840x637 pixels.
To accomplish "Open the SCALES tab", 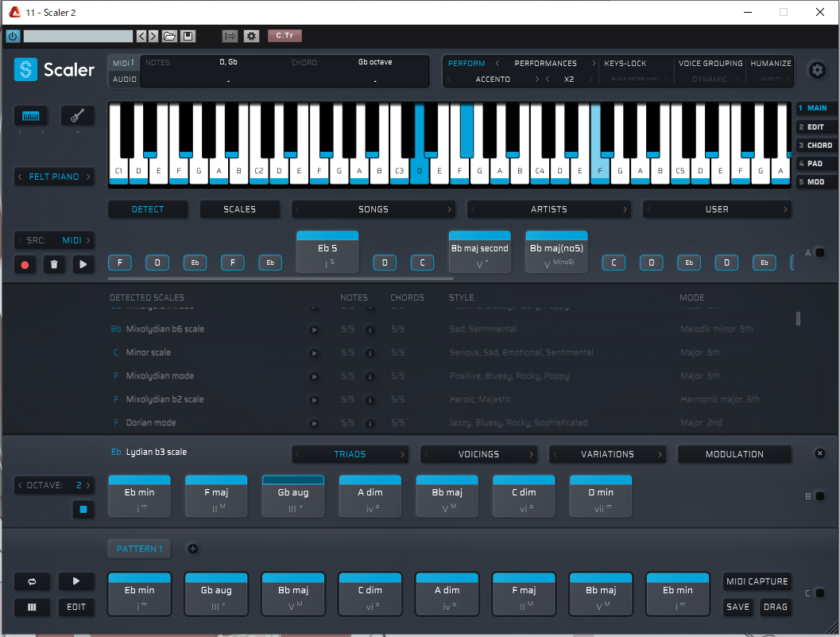I will tap(239, 209).
